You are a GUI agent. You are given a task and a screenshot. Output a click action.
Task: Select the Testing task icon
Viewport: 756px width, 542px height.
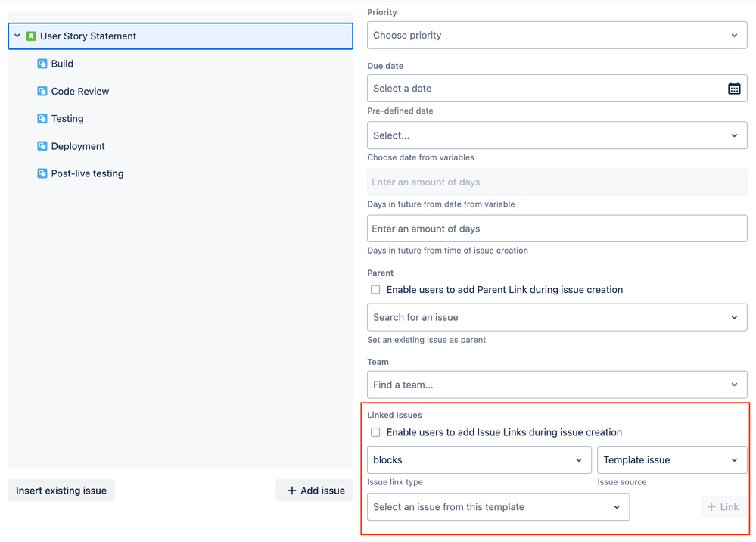[42, 118]
